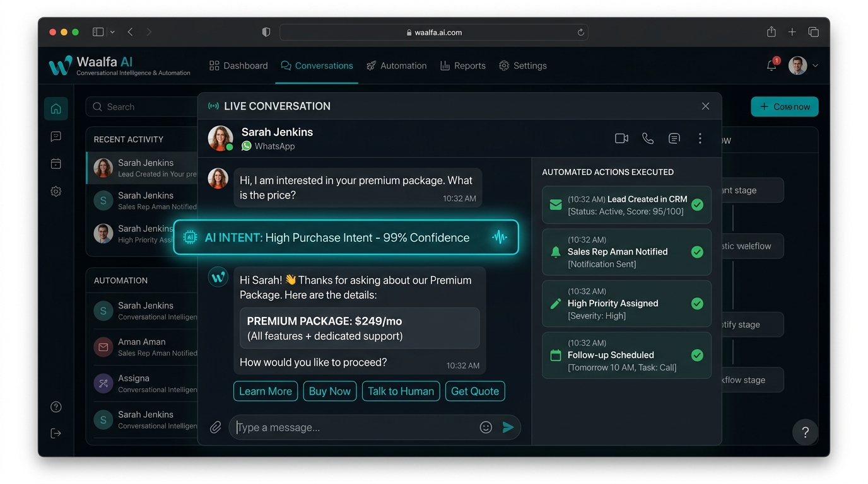Open the conversation notes icon

tap(674, 139)
